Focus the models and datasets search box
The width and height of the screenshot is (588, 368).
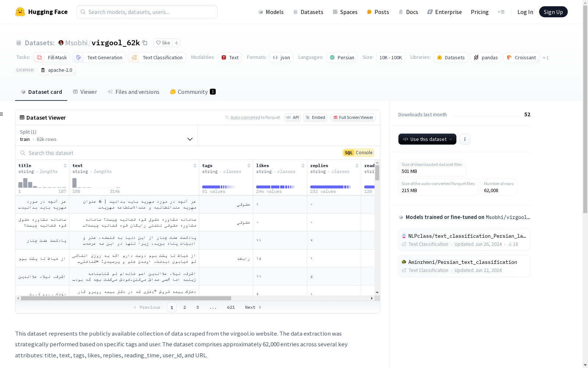[x=147, y=12]
